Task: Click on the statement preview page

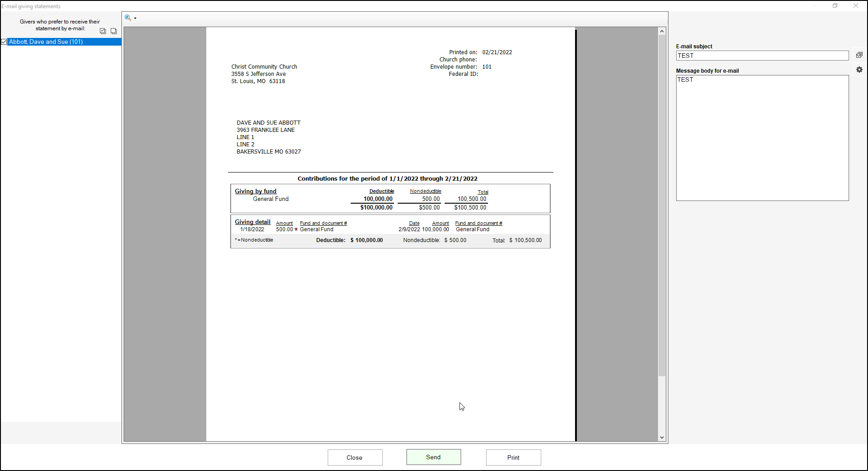Action: 390,316
